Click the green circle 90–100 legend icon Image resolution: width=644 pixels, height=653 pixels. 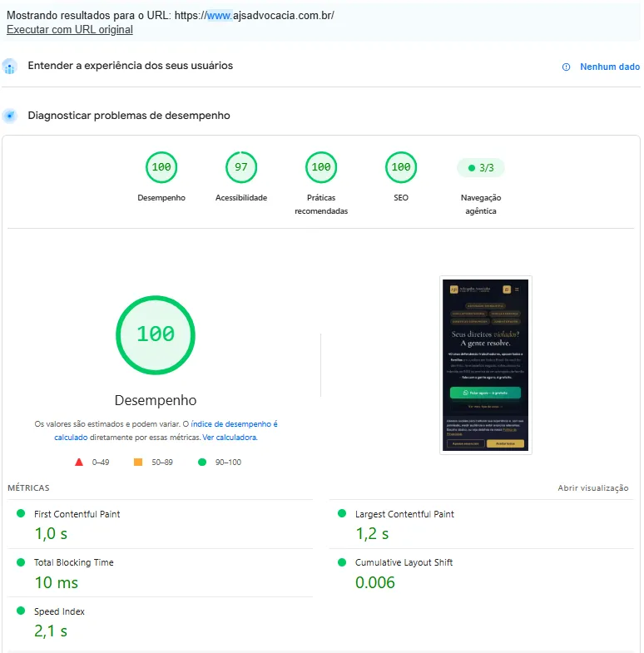tap(202, 462)
